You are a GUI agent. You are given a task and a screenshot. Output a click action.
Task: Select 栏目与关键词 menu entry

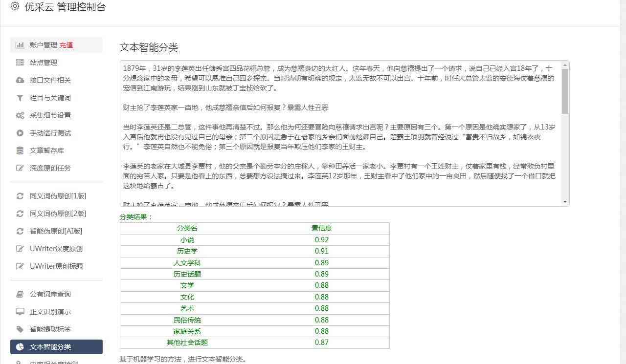[56, 98]
